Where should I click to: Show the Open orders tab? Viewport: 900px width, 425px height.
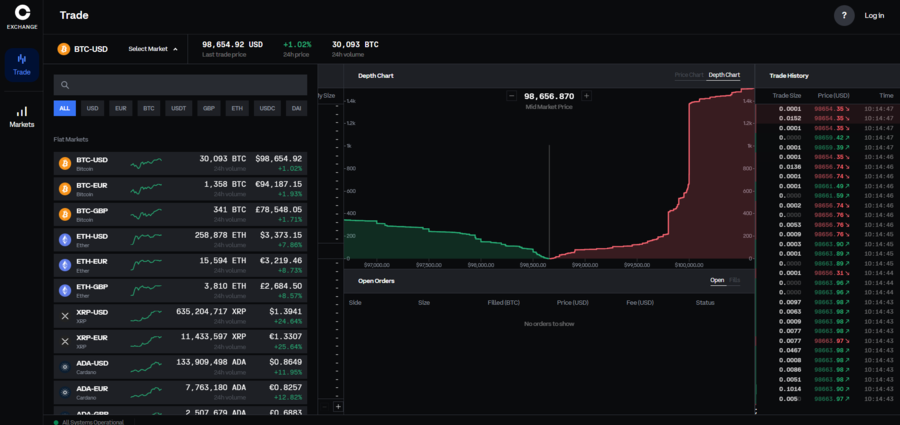pyautogui.click(x=717, y=280)
